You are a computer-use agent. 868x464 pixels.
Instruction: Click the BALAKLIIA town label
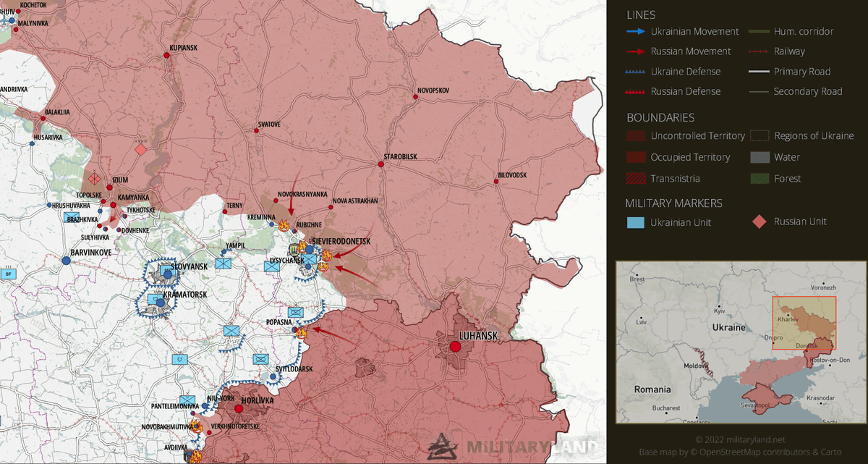[x=57, y=112]
